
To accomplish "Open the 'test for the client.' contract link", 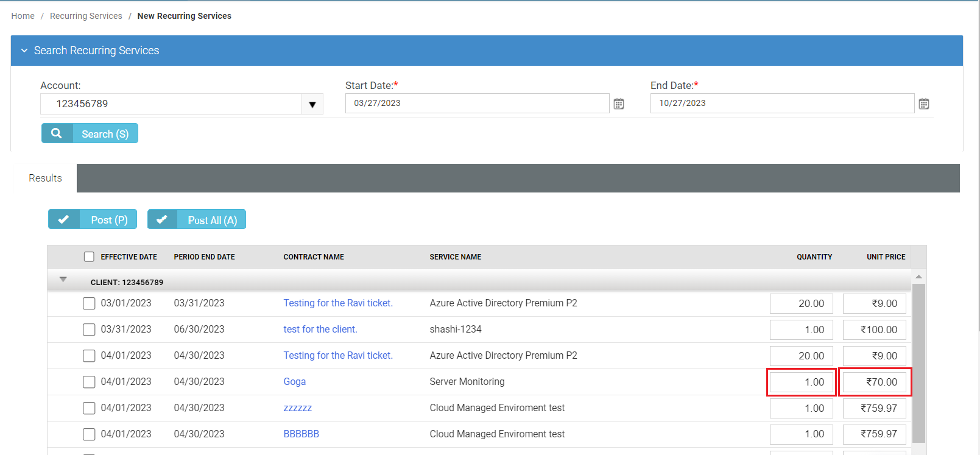I will tap(320, 330).
